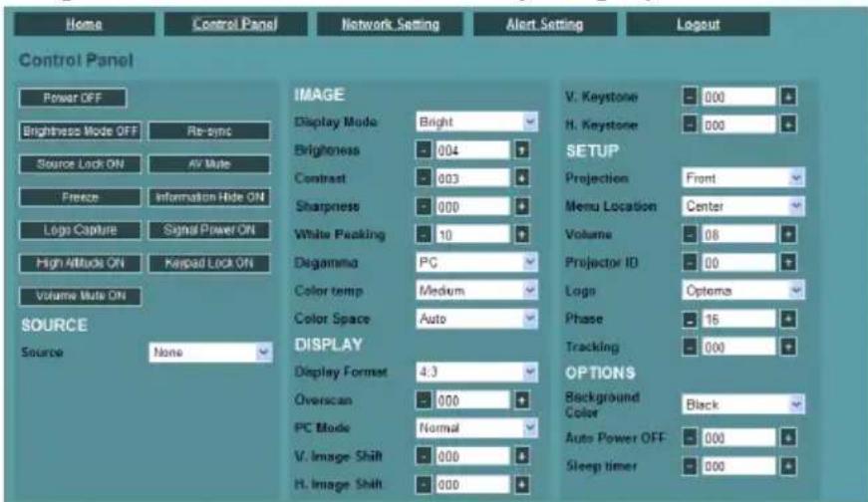868x502 pixels.
Task: Decrease Tracking value
Action: tap(690, 347)
